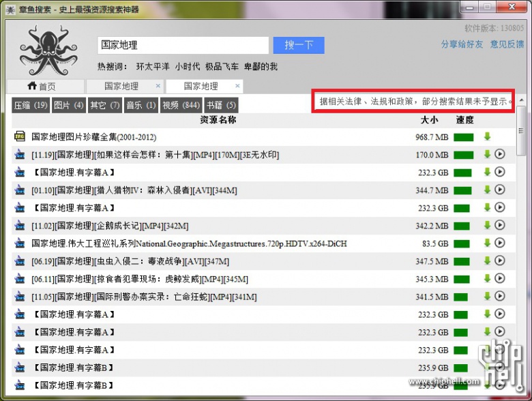Click the video icon beside 虫虫入侵二 row
532x401 pixels.
tap(20, 261)
